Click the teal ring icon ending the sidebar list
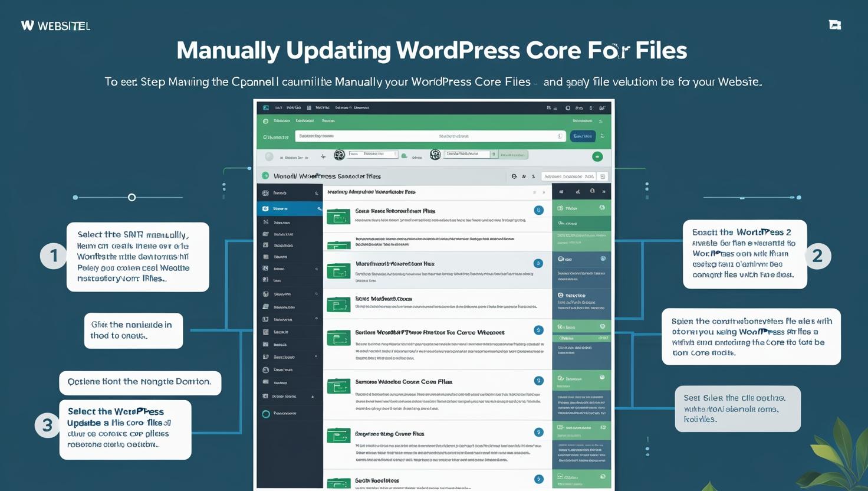This screenshot has height=491, width=868. click(266, 414)
